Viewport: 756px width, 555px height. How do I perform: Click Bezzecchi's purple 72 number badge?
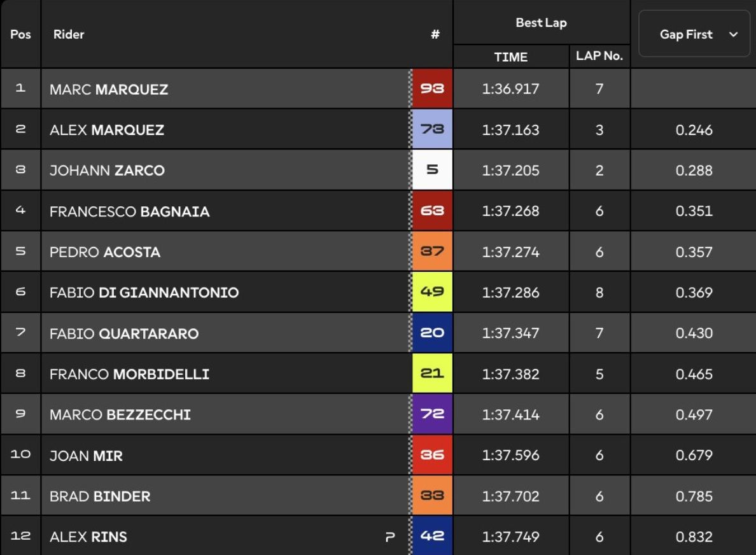point(432,414)
